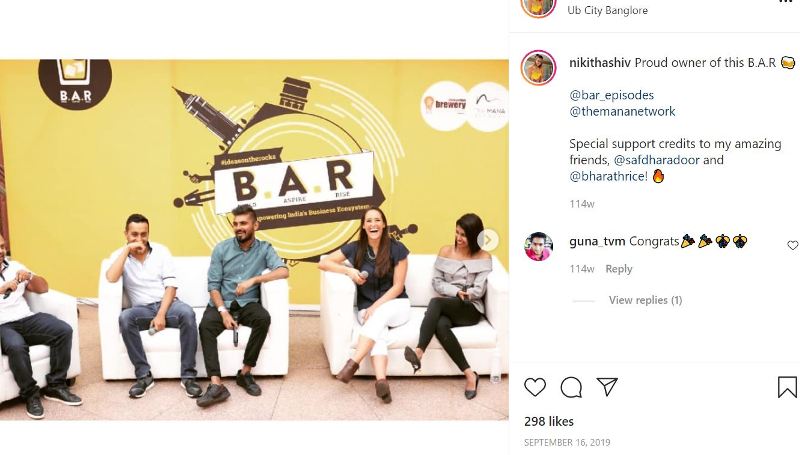View the 298 likes list
The width and height of the screenshot is (800, 455).
[x=548, y=421]
